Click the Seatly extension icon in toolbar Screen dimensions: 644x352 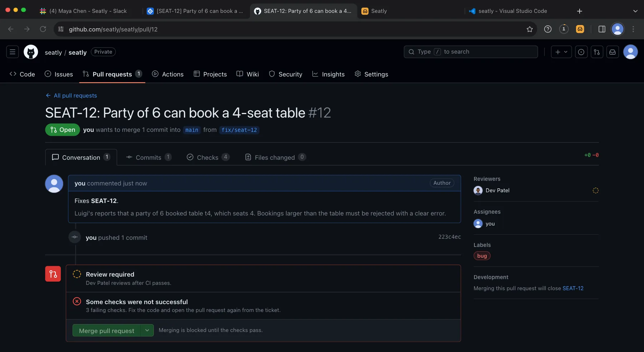580,29
